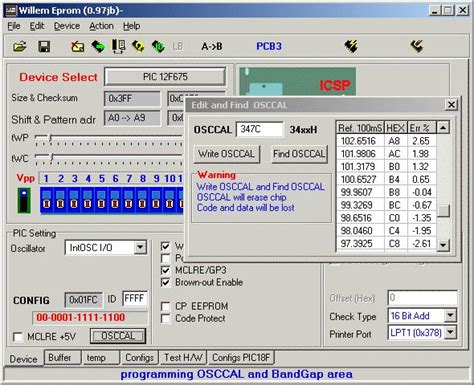
Task: Click the read chip toolbar icon
Action: click(x=98, y=46)
